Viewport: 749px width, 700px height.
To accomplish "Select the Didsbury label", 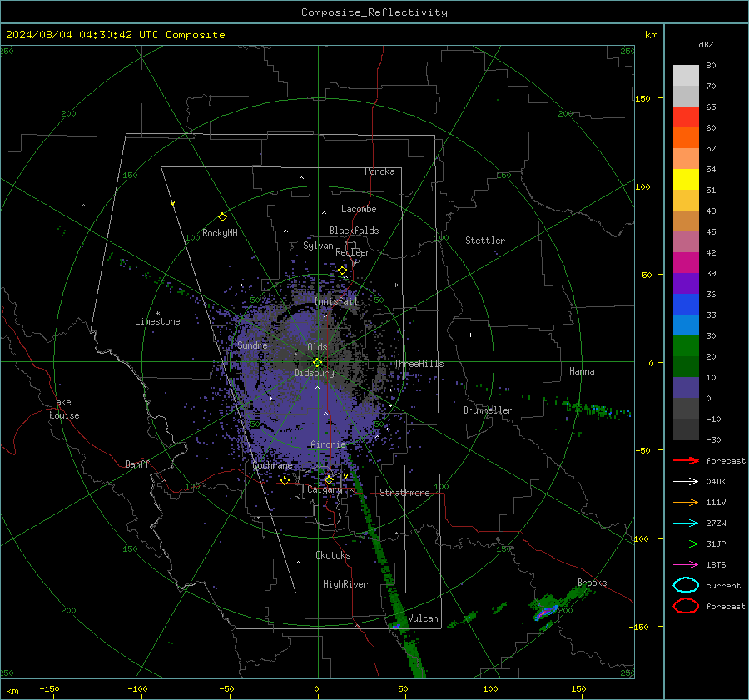I will point(315,373).
